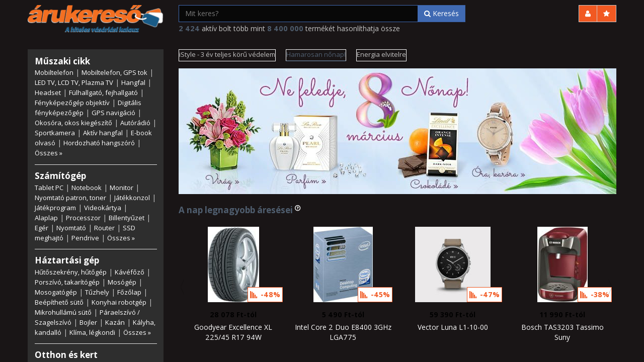Open the Notebook category link

(x=86, y=188)
